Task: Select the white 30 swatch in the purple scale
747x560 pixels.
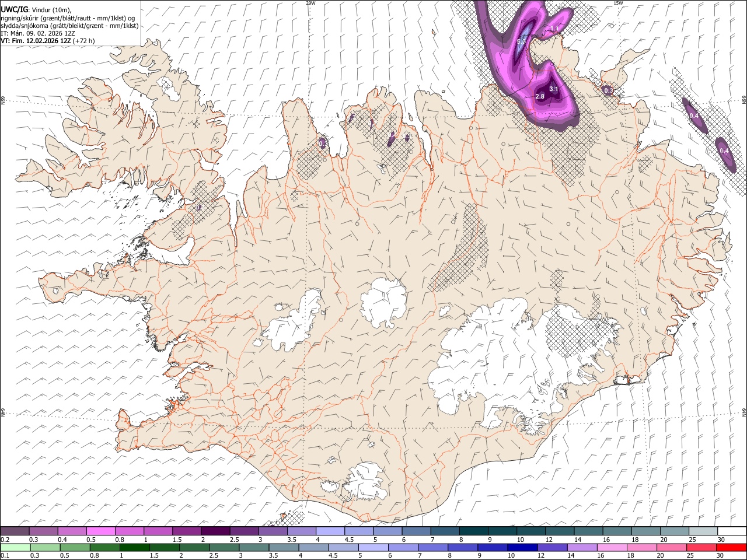Action: (732, 531)
